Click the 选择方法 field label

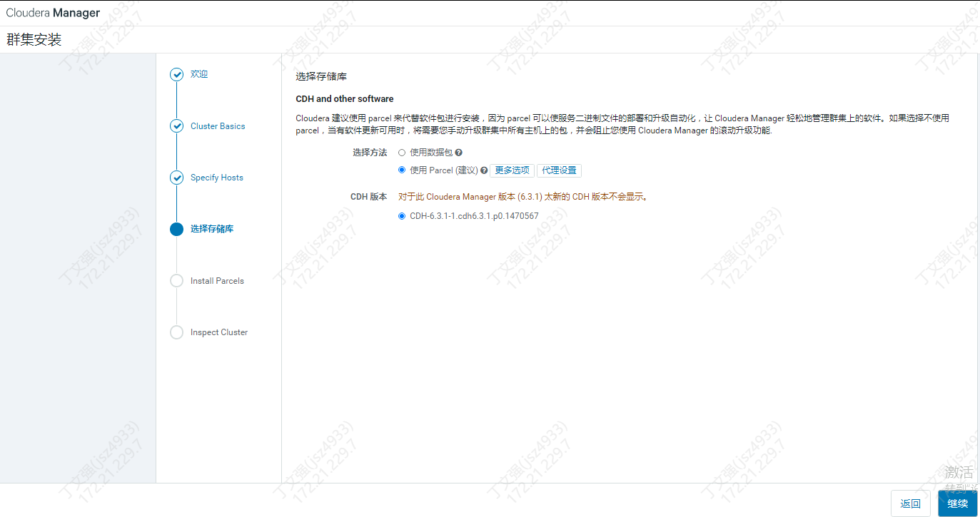(370, 153)
